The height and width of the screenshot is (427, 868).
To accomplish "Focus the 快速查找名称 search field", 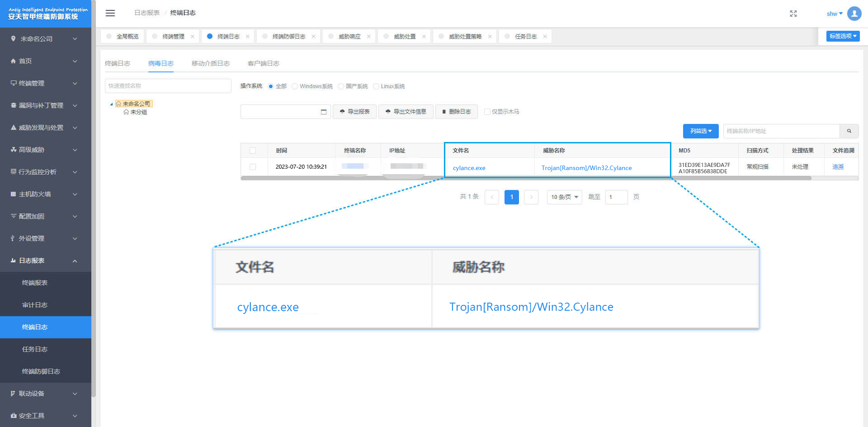I will [168, 86].
